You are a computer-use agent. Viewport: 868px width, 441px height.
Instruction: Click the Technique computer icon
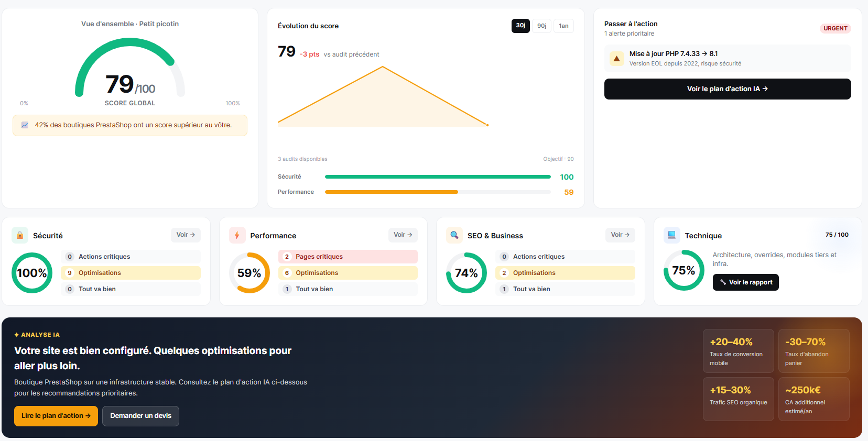coord(671,235)
